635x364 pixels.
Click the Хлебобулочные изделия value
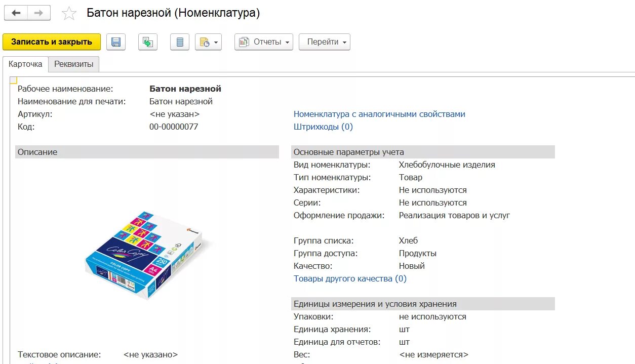point(447,165)
